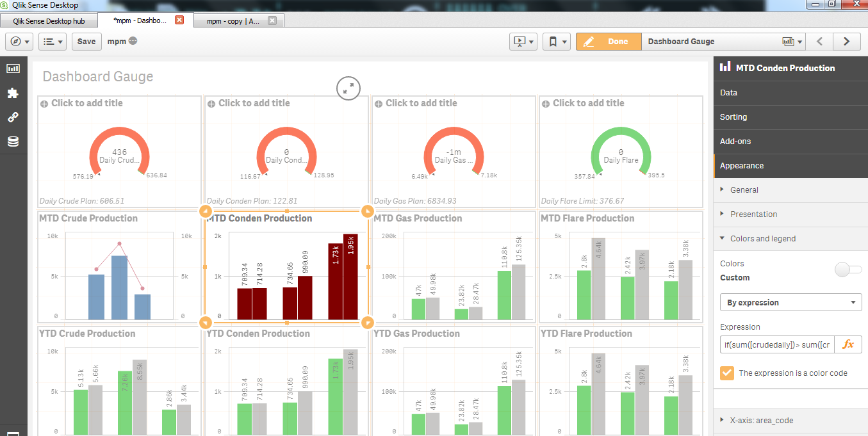Open the navigation compass menu
Image resolution: width=868 pixels, height=436 pixels.
tap(19, 42)
